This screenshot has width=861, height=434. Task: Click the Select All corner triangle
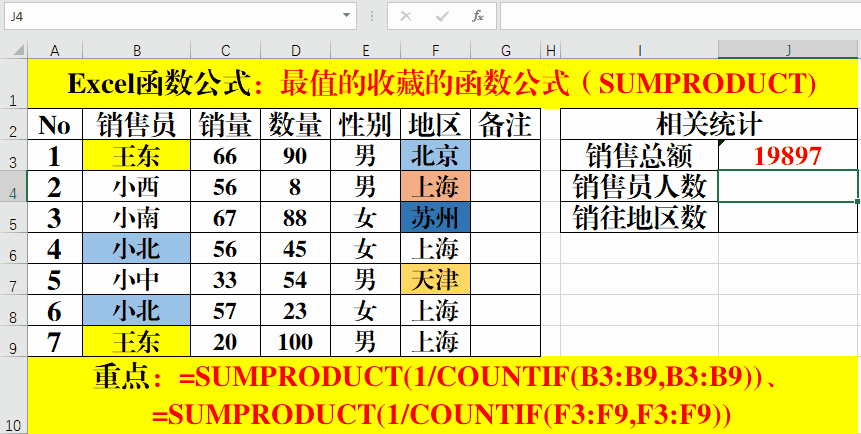[18, 51]
